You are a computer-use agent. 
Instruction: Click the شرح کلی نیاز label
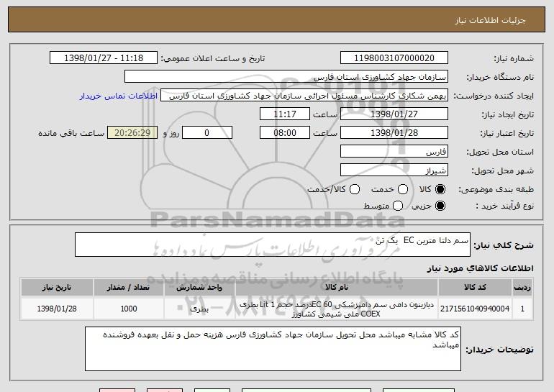[x=504, y=245]
